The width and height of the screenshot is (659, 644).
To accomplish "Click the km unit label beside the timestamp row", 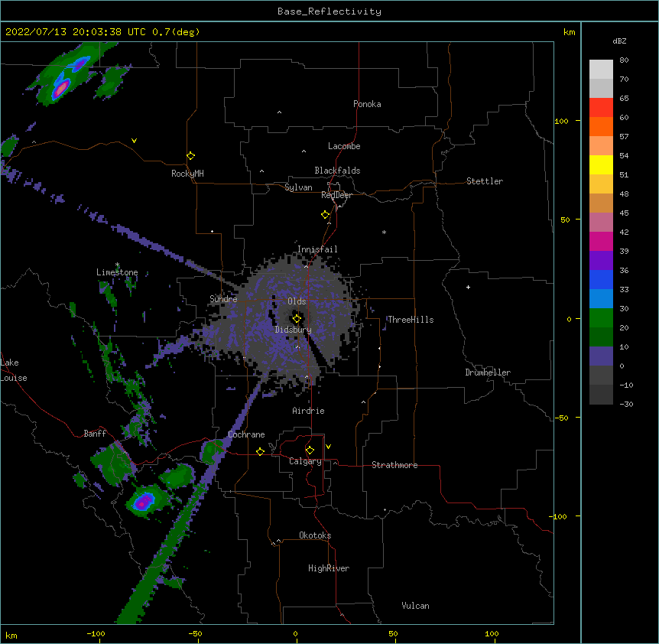I will click(x=569, y=32).
